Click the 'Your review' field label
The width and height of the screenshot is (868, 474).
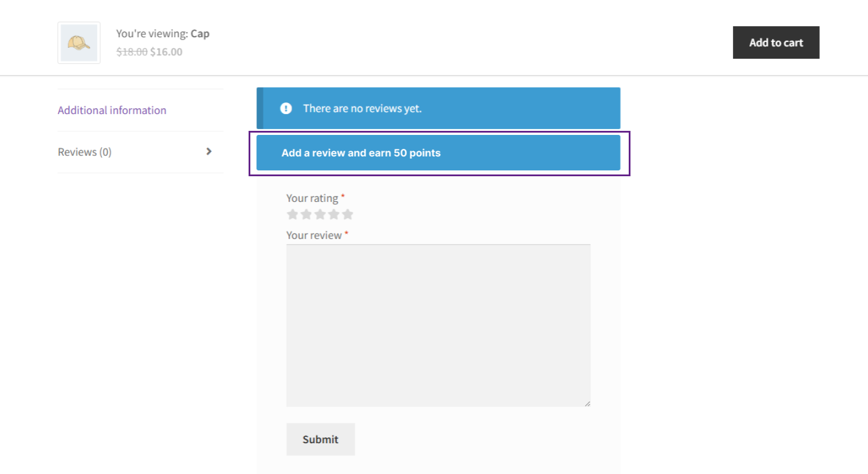(314, 236)
